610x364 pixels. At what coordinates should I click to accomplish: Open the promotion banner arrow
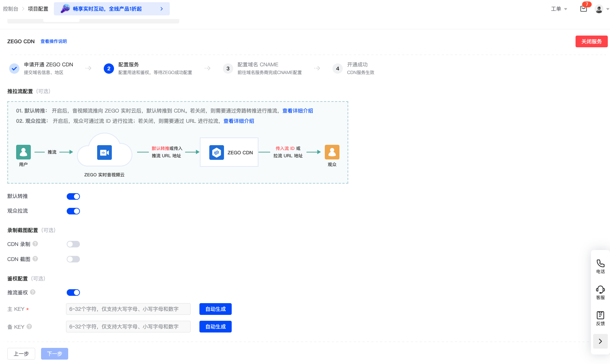(x=162, y=9)
